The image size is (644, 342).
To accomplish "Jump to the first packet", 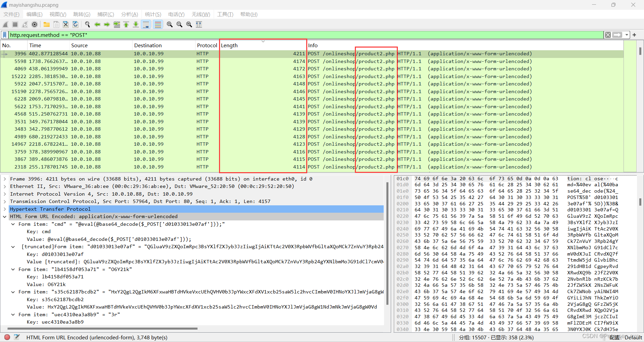I will coord(126,24).
